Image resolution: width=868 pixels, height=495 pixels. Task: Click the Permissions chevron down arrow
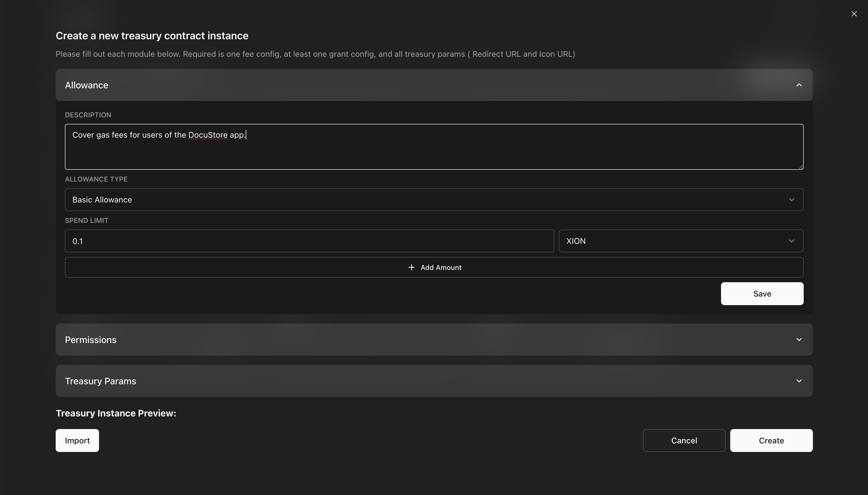coord(799,340)
